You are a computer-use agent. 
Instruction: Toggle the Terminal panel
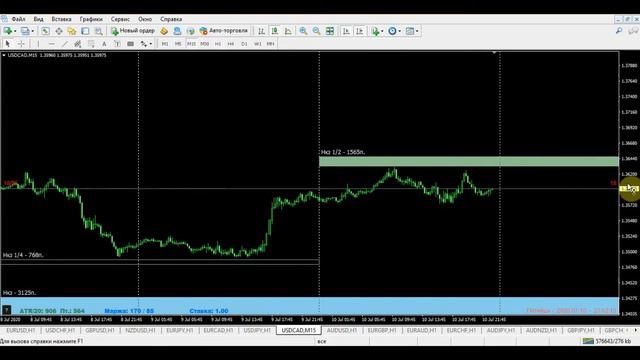(x=85, y=31)
